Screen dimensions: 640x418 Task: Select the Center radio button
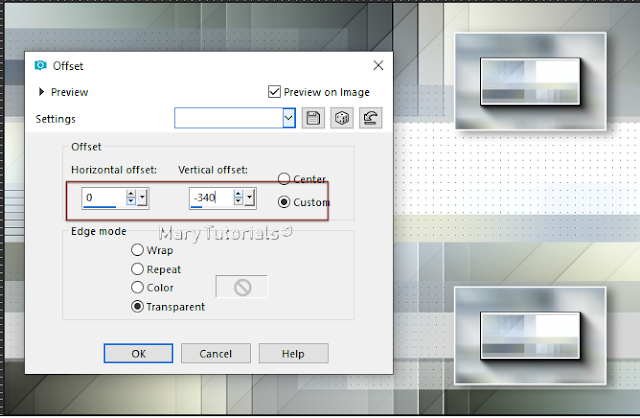(284, 179)
